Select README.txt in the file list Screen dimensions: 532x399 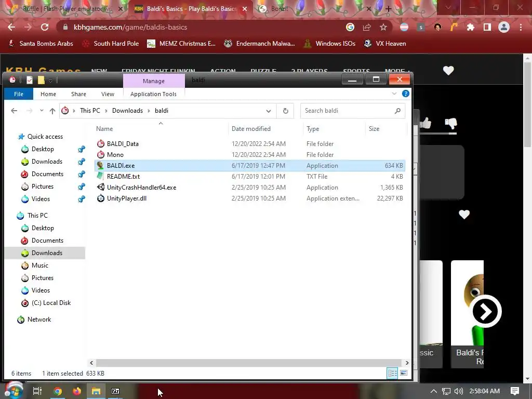249,177
